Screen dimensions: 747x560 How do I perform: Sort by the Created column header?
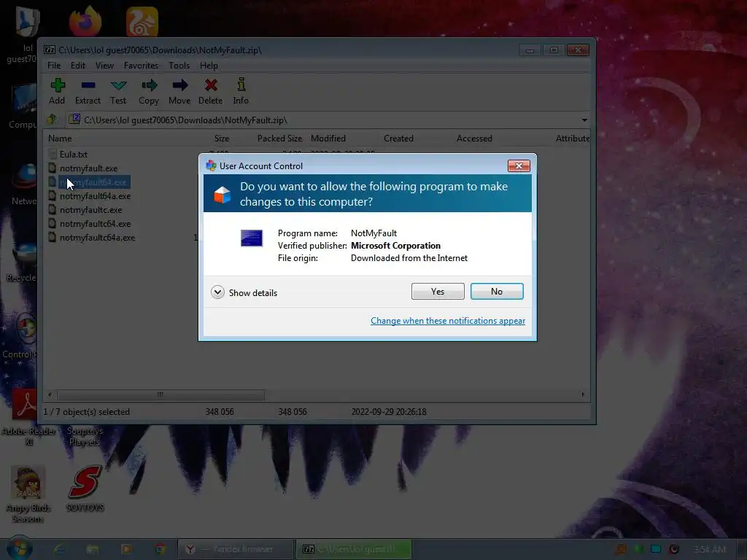(x=399, y=138)
